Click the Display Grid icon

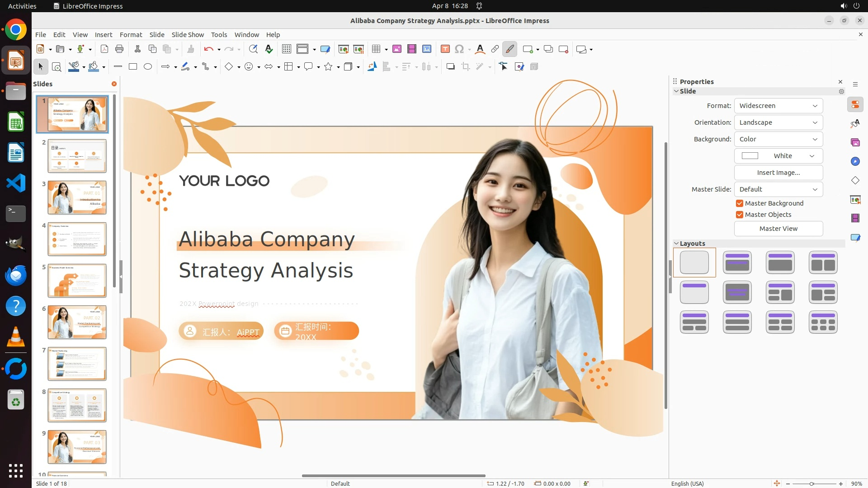click(x=286, y=49)
